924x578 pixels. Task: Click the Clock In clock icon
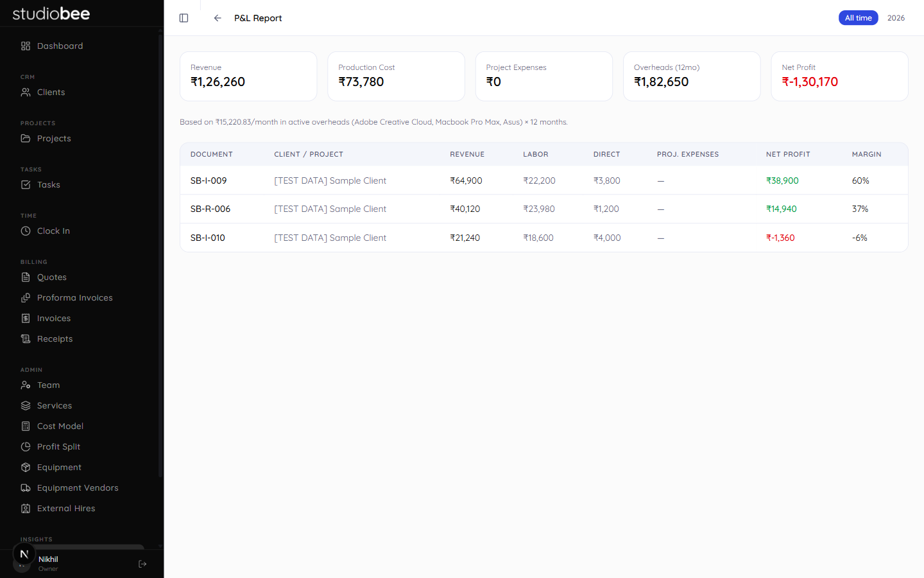pos(26,231)
